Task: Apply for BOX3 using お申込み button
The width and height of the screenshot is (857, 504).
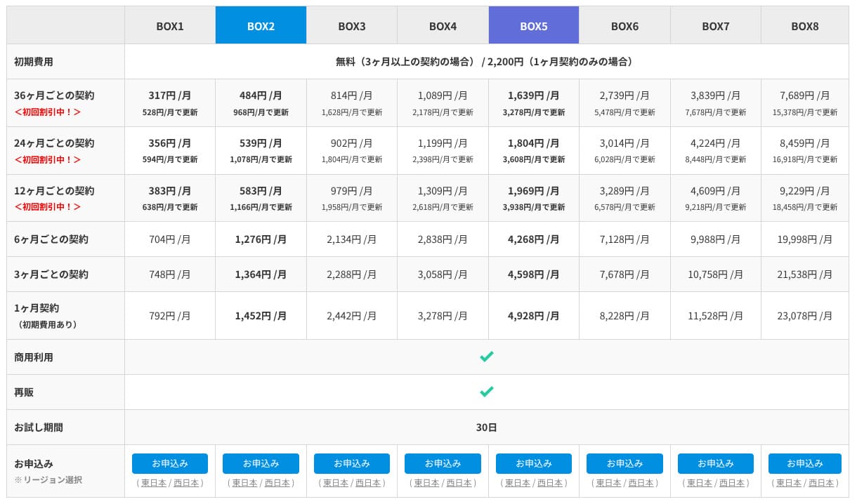Action: (351, 463)
